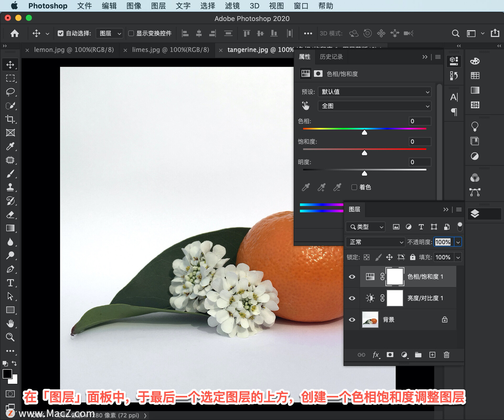Open the 滤镜 menu

[x=232, y=6]
